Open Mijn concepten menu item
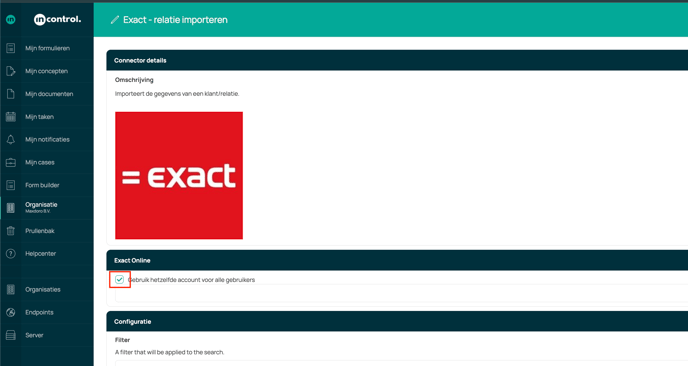Screen dimensions: 688x366 (x=47, y=71)
